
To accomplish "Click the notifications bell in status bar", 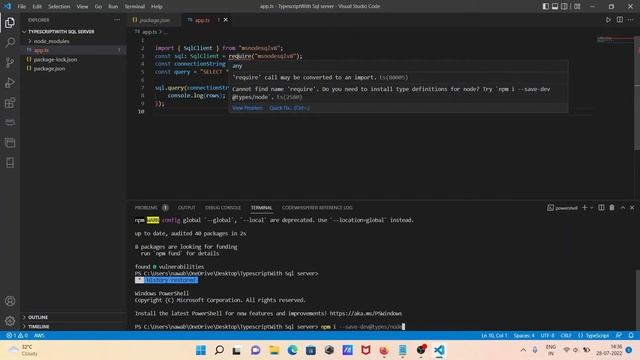I will [631, 335].
